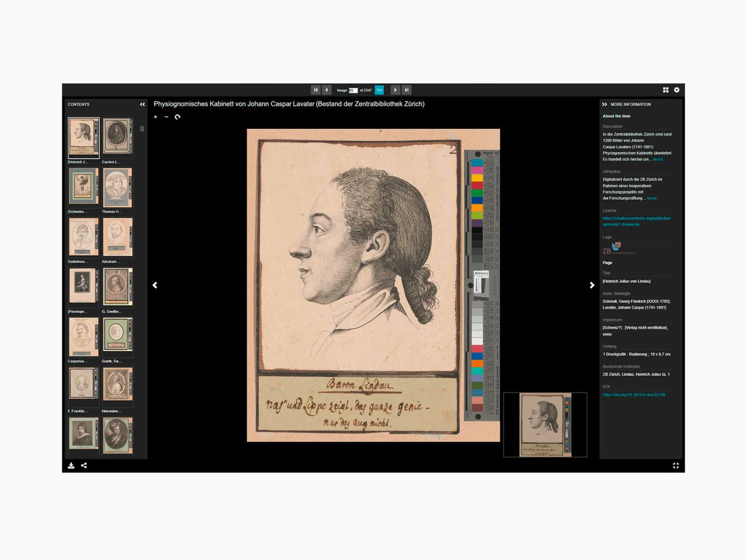Open the Hieronimv... thumbnail
Screen dimensions: 747x560
tap(117, 386)
